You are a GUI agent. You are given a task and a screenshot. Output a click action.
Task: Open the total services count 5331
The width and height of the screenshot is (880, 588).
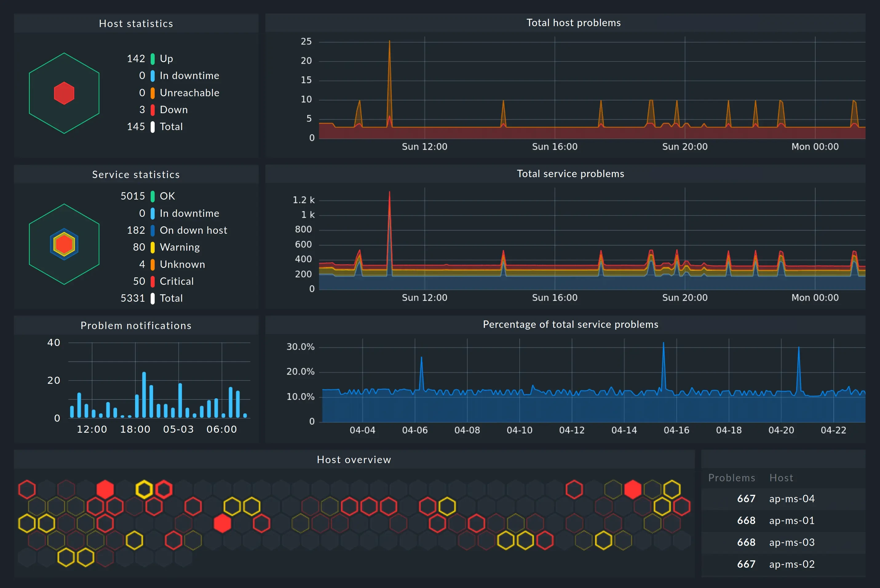coord(133,298)
